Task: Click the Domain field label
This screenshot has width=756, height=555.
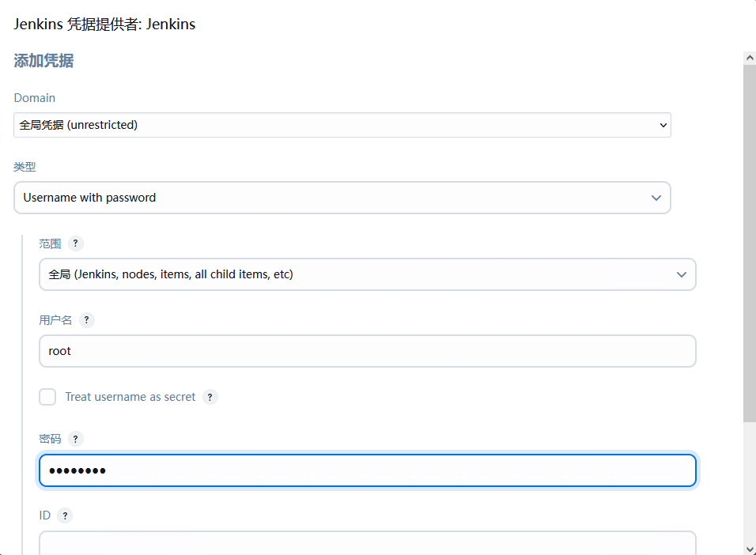Action: (35, 98)
